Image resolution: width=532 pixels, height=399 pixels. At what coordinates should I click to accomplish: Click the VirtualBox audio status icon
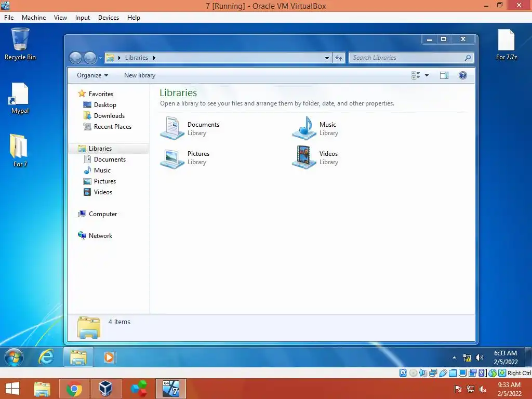pos(423,373)
